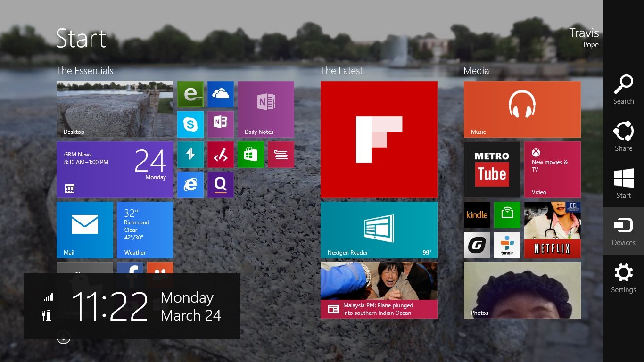644x362 pixels.
Task: Launch the green 'e' app tile
Action: pos(190,94)
